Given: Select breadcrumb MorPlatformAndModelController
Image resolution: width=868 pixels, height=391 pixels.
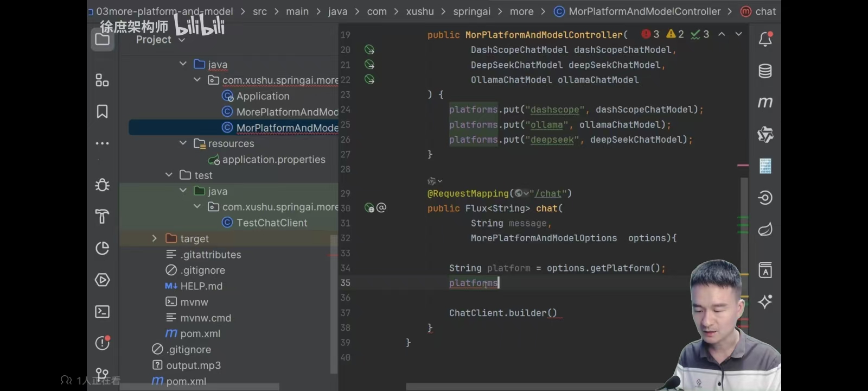Looking at the screenshot, I should point(637,11).
